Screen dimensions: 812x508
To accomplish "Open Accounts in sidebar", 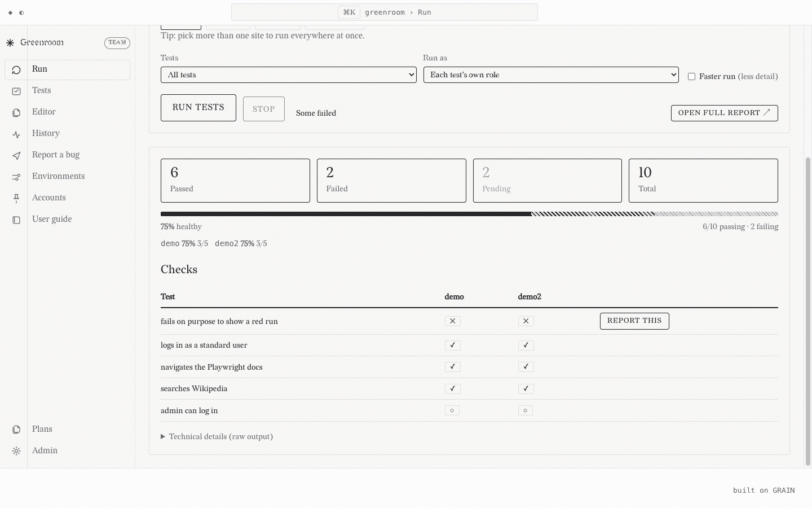I will click(x=68, y=199).
